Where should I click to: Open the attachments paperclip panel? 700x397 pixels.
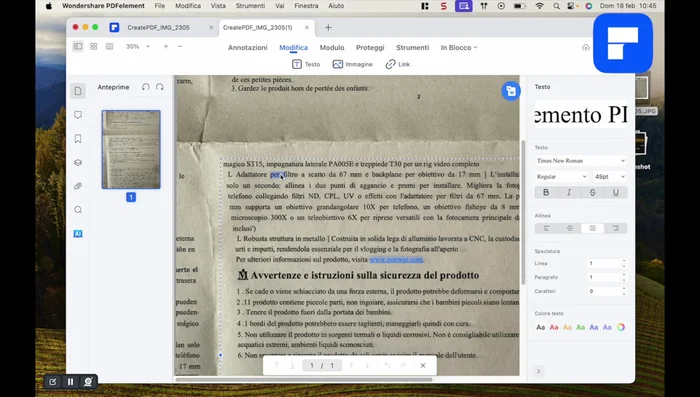tap(78, 186)
